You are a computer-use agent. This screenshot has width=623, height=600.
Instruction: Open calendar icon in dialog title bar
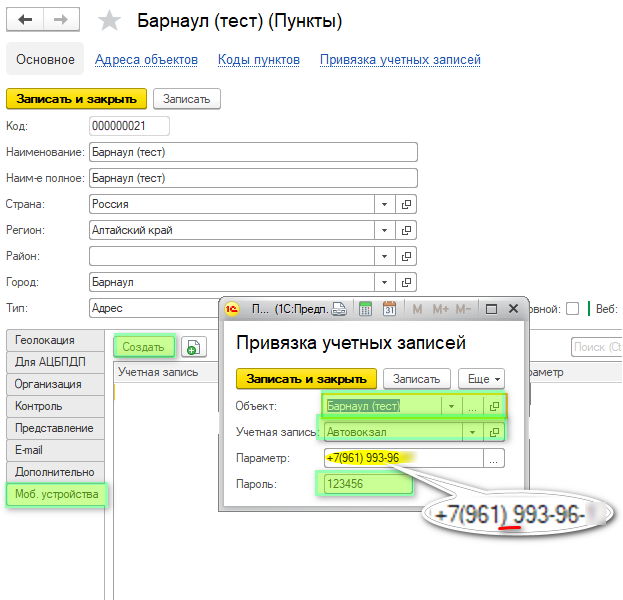(x=390, y=309)
